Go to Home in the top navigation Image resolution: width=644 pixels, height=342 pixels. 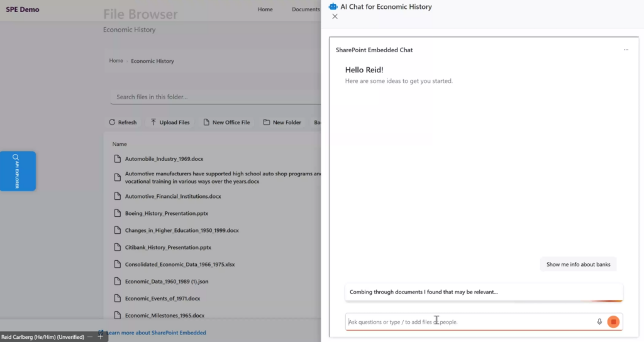tap(265, 9)
